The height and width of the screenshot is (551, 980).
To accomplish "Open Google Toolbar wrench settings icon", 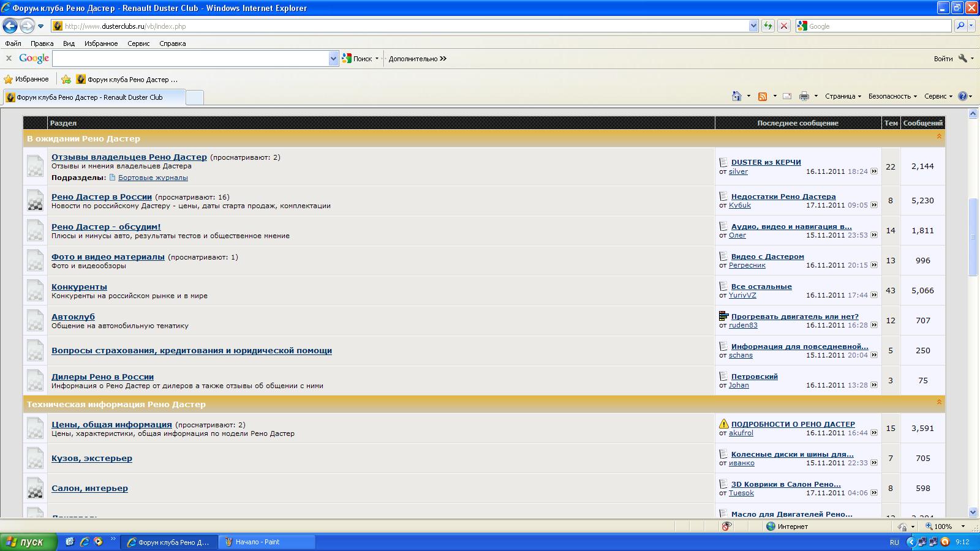I will pos(963,58).
